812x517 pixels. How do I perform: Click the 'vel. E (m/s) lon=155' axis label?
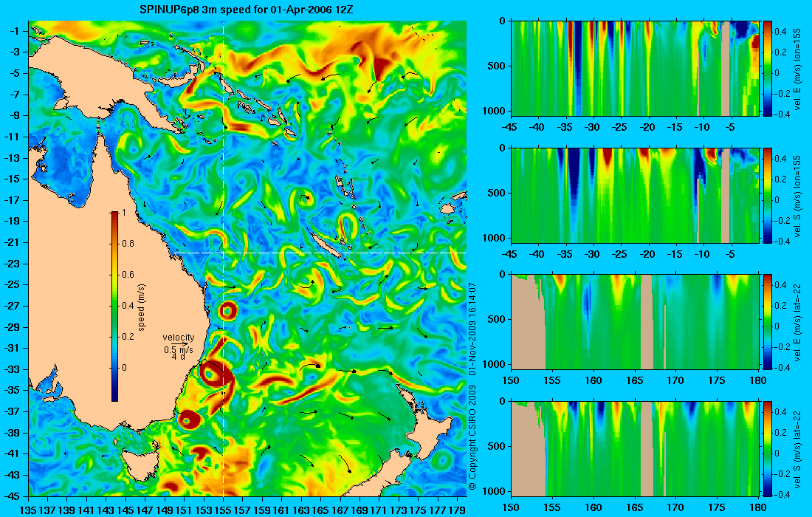798,69
